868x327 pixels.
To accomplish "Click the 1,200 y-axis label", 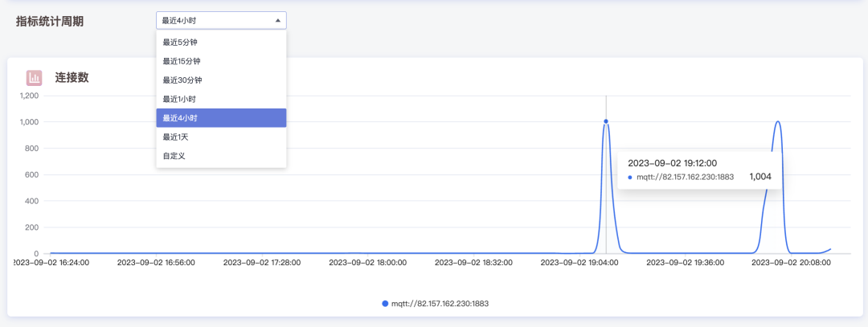I will pyautogui.click(x=29, y=96).
